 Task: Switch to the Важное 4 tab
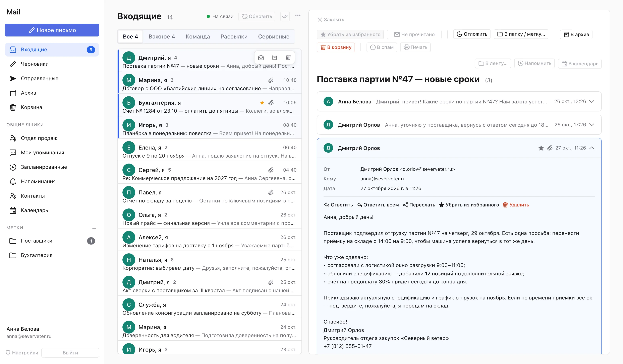(162, 36)
